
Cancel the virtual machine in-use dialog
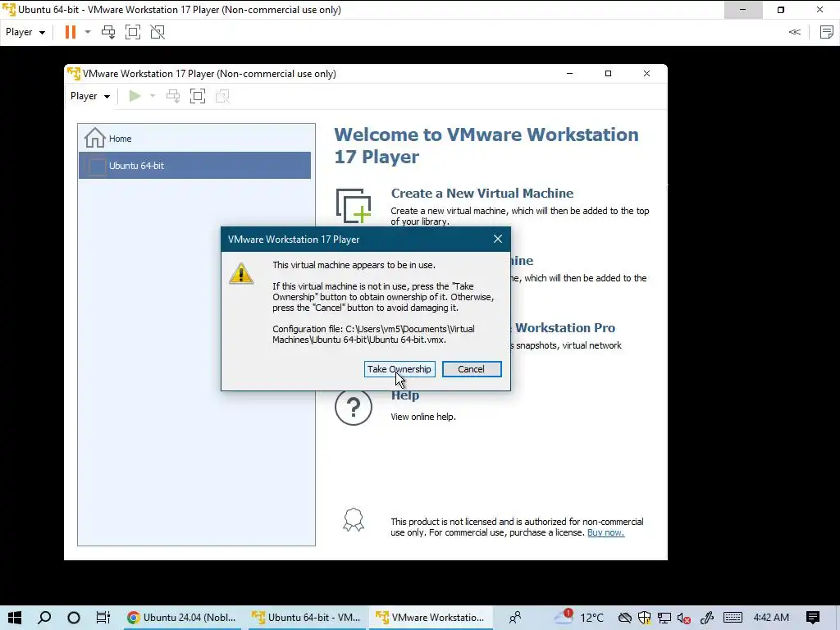tap(472, 369)
